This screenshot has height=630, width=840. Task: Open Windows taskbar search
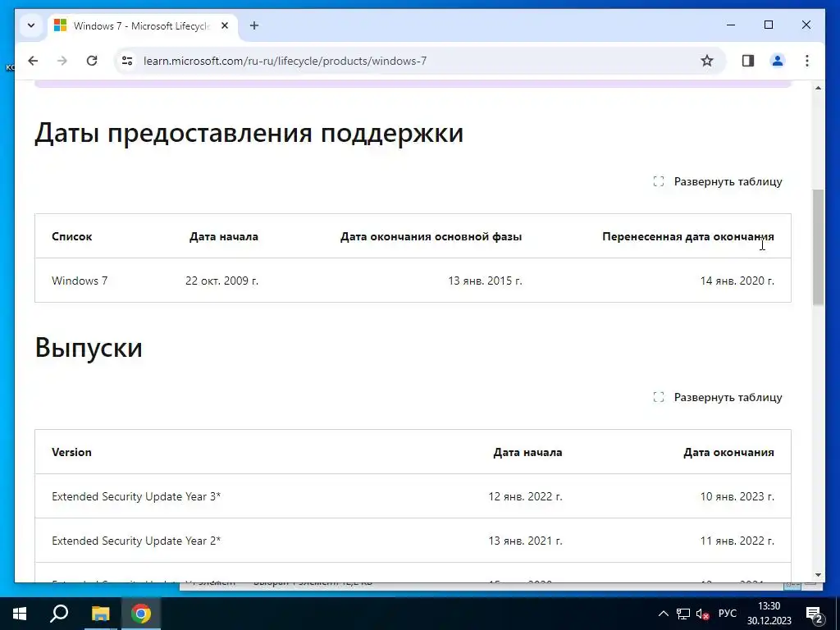click(59, 614)
